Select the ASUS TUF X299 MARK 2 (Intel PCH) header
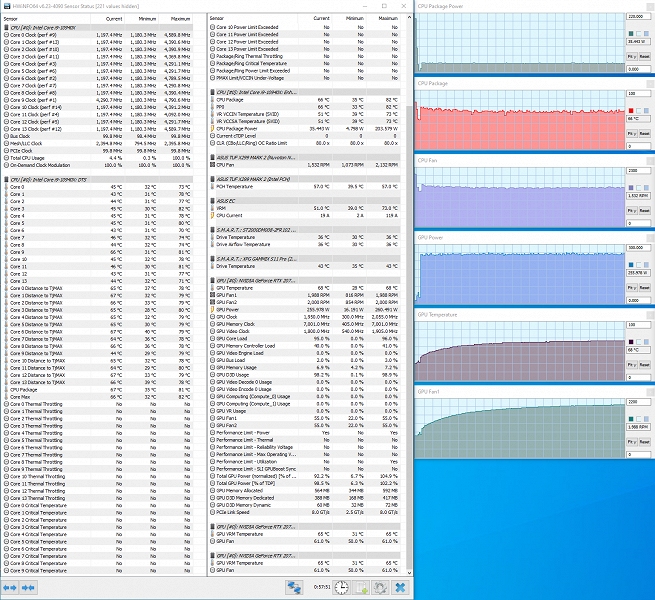 305,179
